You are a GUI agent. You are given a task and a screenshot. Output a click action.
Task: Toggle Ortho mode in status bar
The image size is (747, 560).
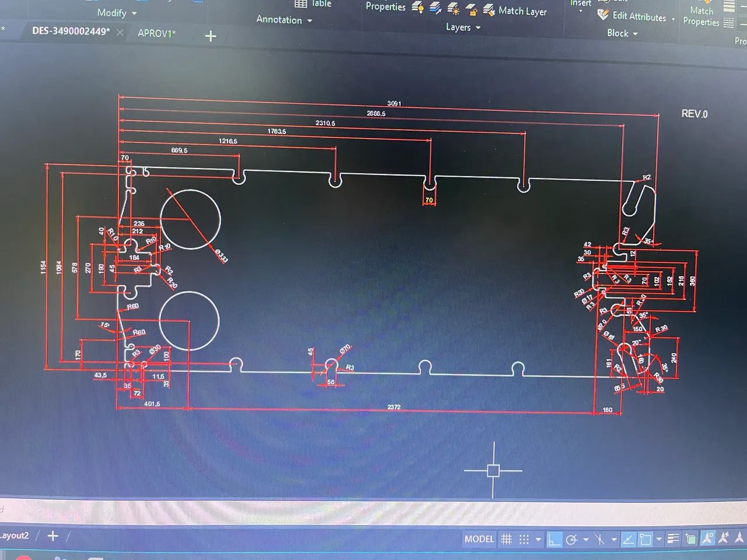(x=554, y=540)
